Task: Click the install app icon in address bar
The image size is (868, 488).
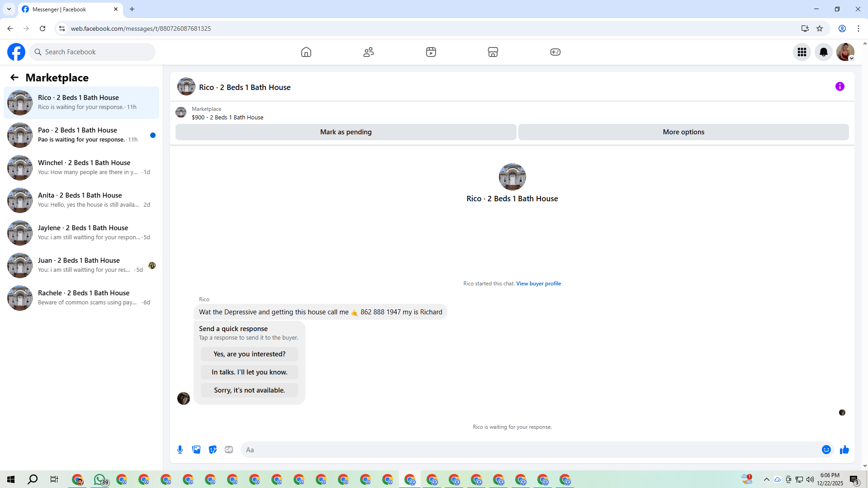Action: [805, 28]
